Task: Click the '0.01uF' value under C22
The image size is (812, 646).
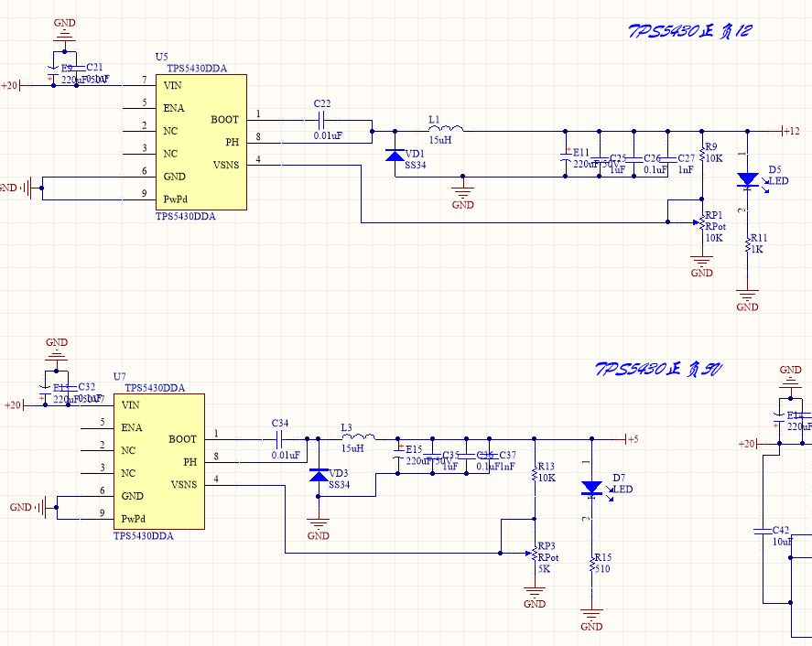Action: coord(328,135)
